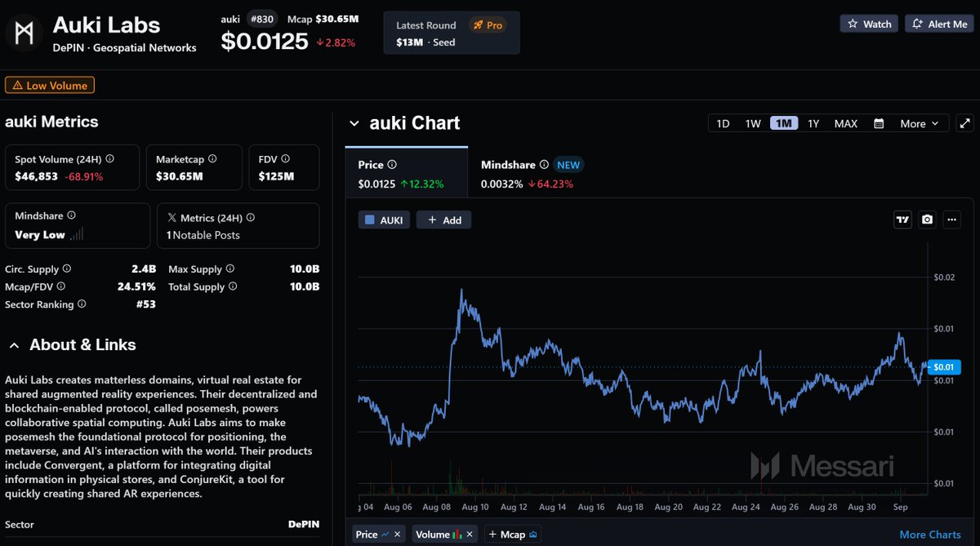
Task: Add the Mcap metric chip
Action: 511,535
